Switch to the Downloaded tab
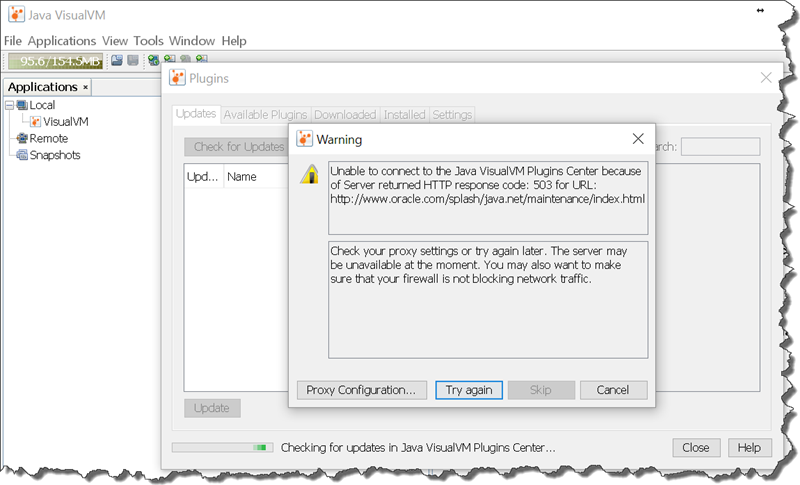Image resolution: width=800 pixels, height=485 pixels. point(345,115)
